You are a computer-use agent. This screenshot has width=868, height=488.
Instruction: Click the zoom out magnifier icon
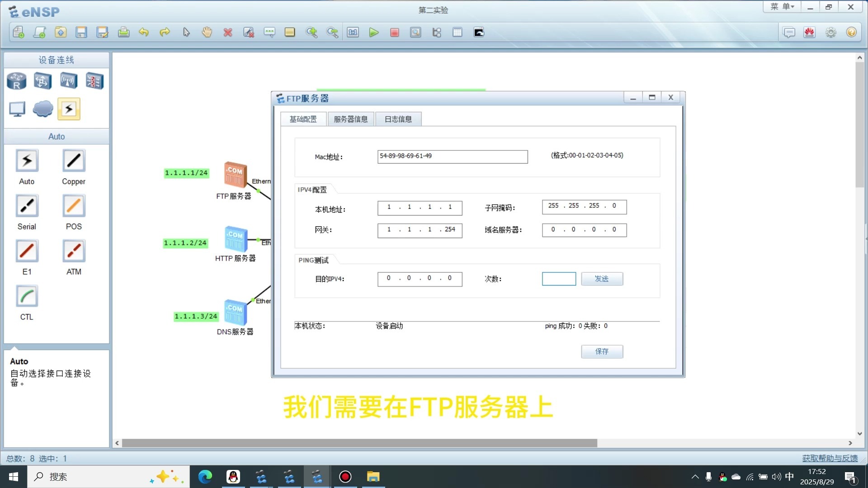click(x=332, y=32)
